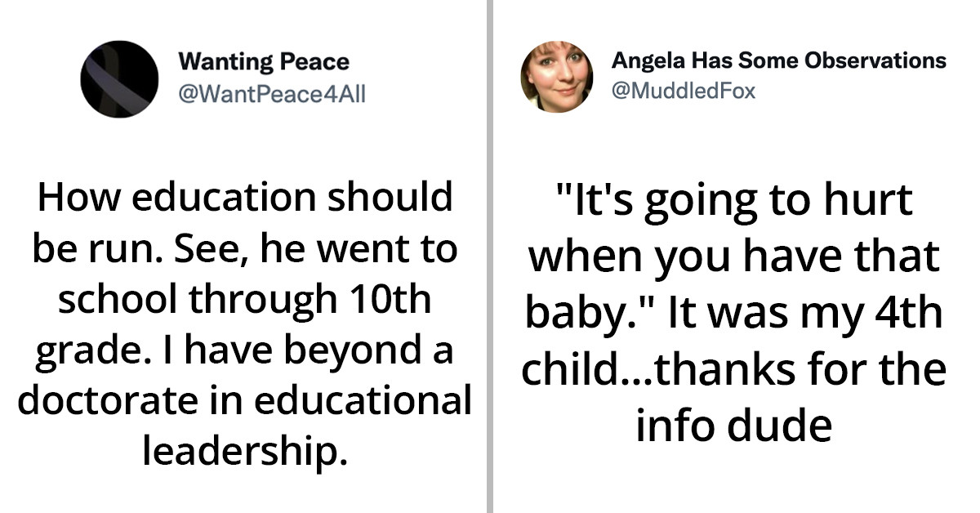Image resolution: width=980 pixels, height=513 pixels.
Task: Open the Wanting Peace display name
Action: click(x=263, y=61)
